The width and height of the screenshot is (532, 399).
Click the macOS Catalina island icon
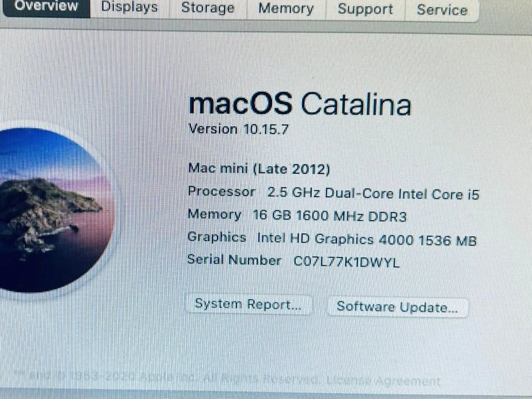point(54,209)
